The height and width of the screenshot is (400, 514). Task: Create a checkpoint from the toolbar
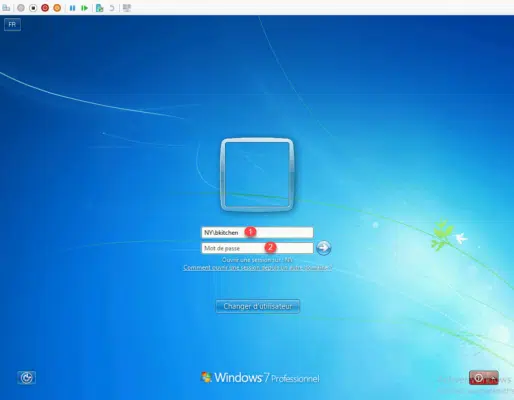coord(99,8)
